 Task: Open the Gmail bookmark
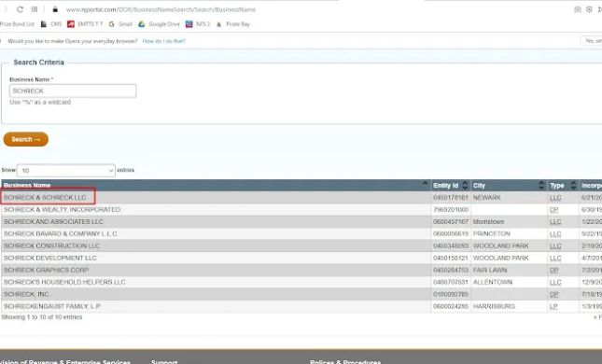tap(121, 24)
